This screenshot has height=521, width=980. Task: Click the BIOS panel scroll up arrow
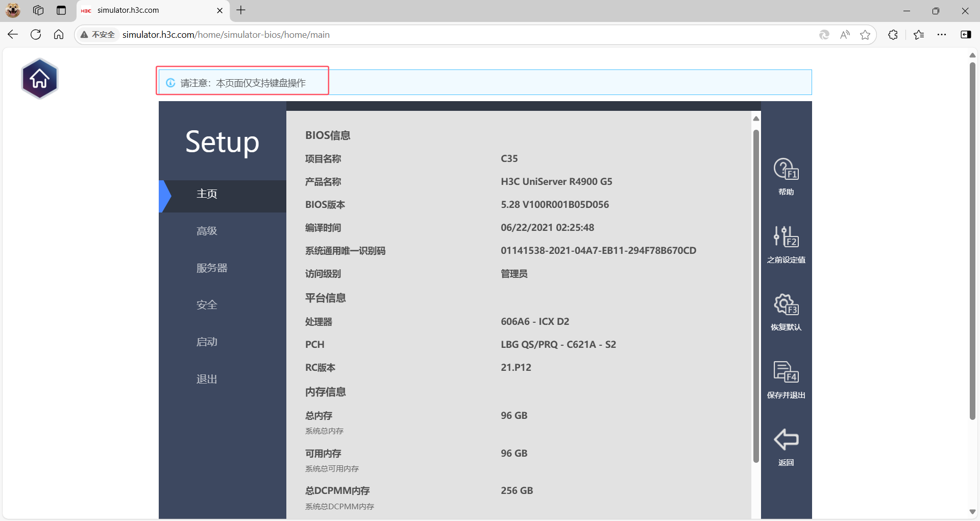756,119
